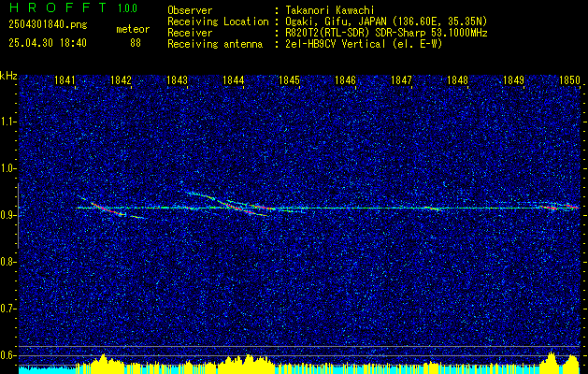Viewport: 588px width, 374px height.
Task: Click the meteor count 88
Action: pos(136,43)
